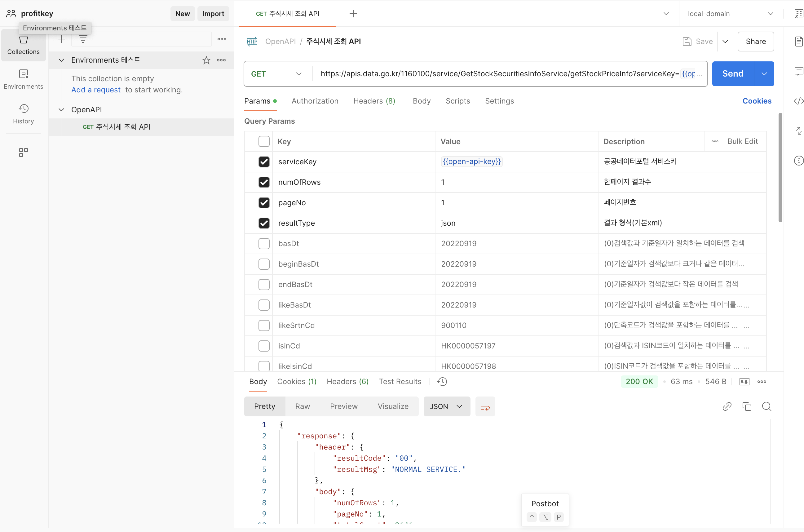
Task: Toggle word wrap in response viewer
Action: 485,406
